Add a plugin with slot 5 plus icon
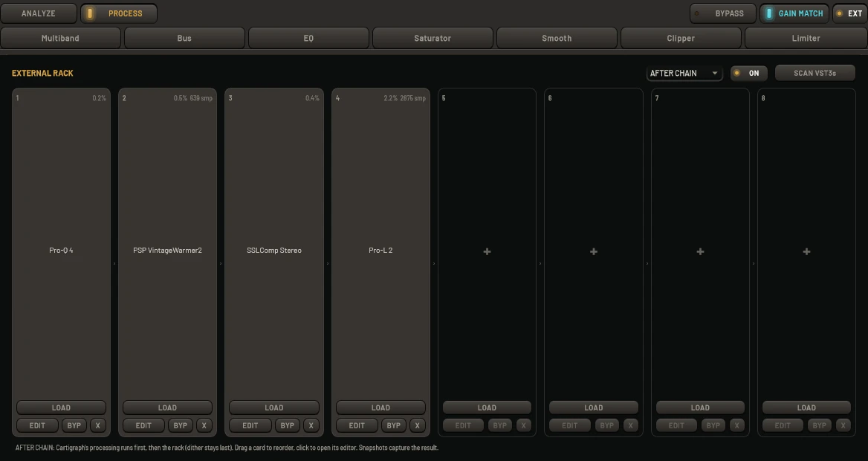Viewport: 868px width, 461px height. tap(488, 251)
